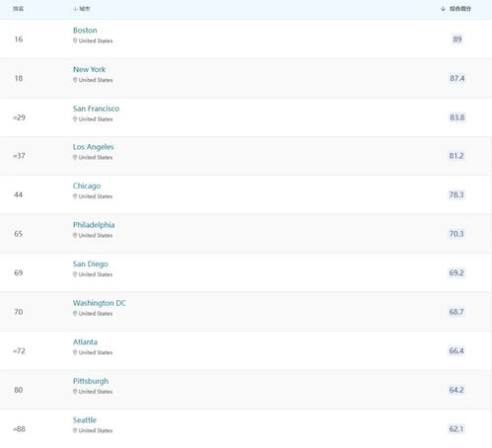Click the 78.3 score for Chicago
492x448 pixels.
click(x=457, y=194)
